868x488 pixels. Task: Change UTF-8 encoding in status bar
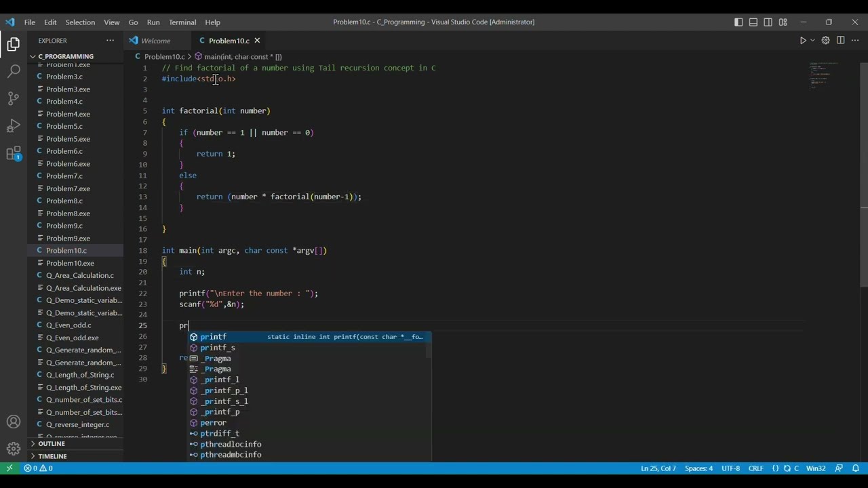pos(730,468)
